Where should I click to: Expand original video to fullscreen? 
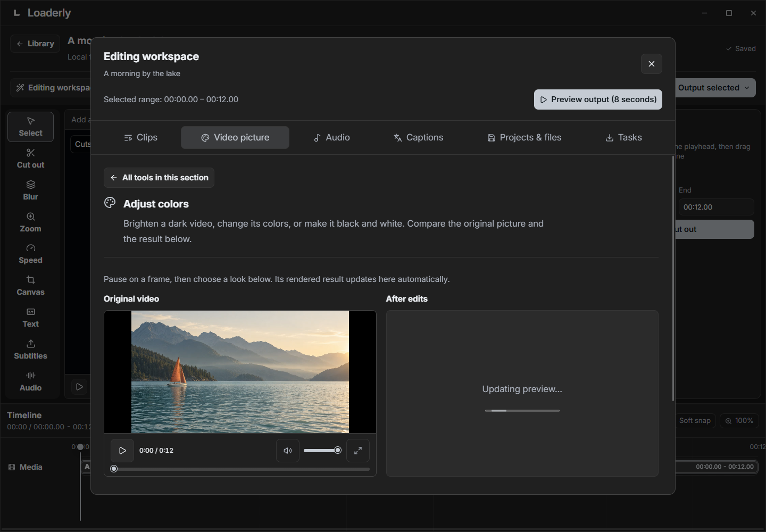pyautogui.click(x=358, y=451)
